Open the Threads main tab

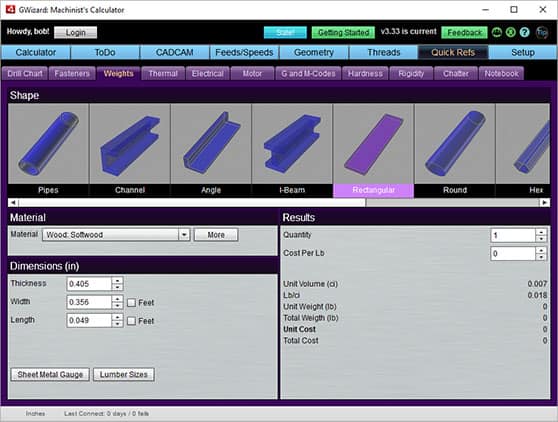pyautogui.click(x=384, y=53)
